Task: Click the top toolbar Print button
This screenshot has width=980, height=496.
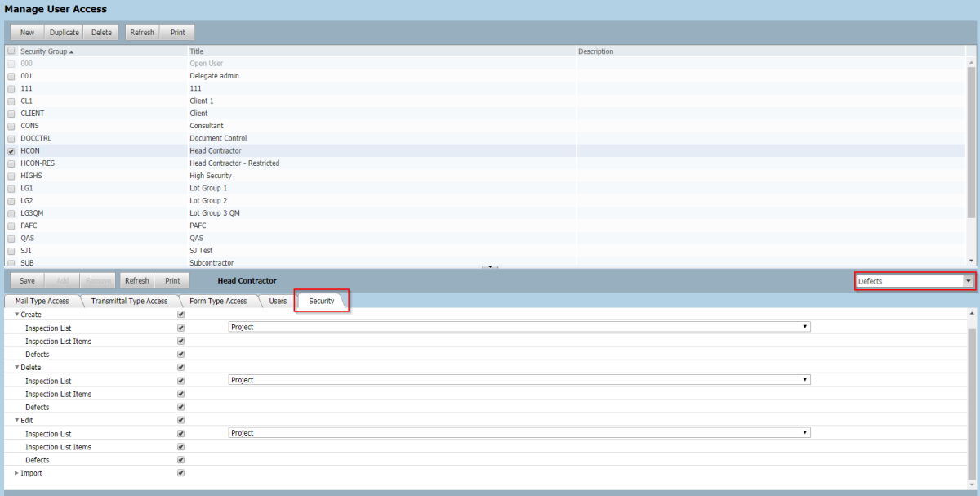Action: pyautogui.click(x=177, y=33)
